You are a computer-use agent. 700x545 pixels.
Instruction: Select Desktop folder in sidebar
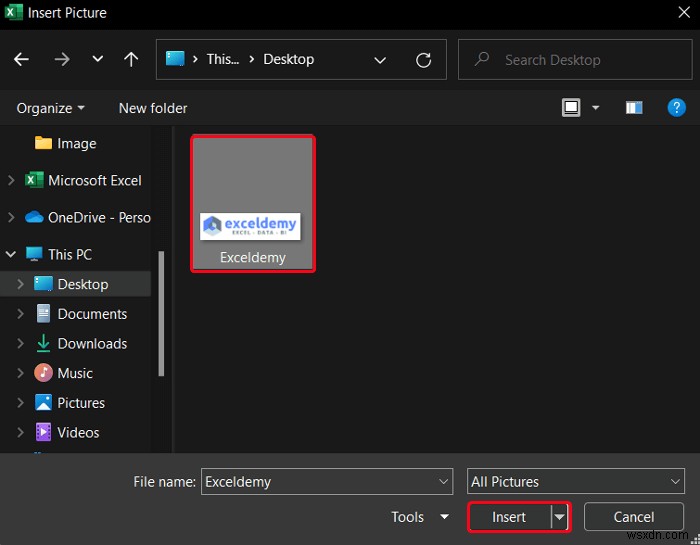tap(71, 284)
